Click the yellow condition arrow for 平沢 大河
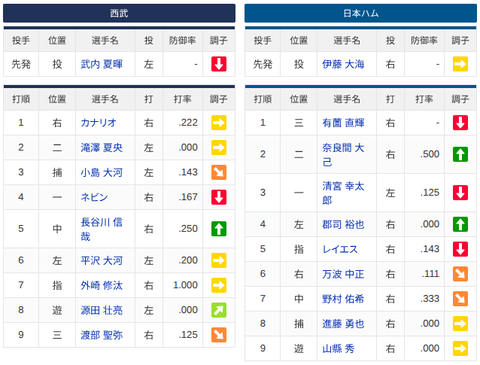The image size is (480, 365). click(219, 260)
